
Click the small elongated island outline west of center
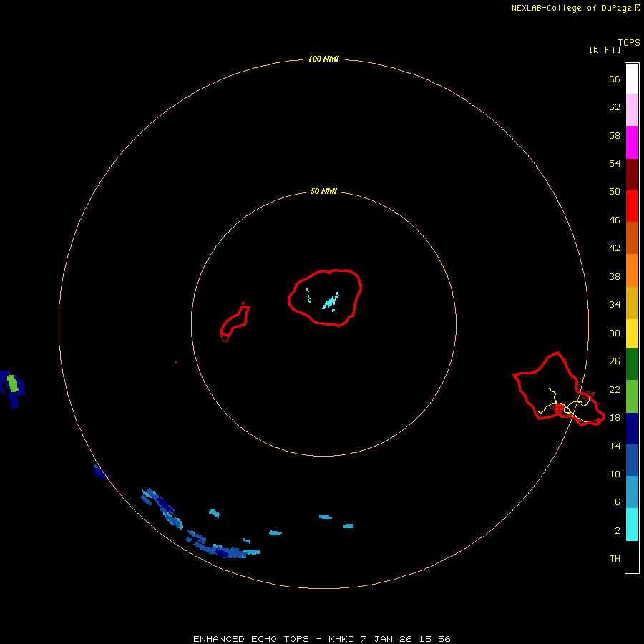point(235,322)
